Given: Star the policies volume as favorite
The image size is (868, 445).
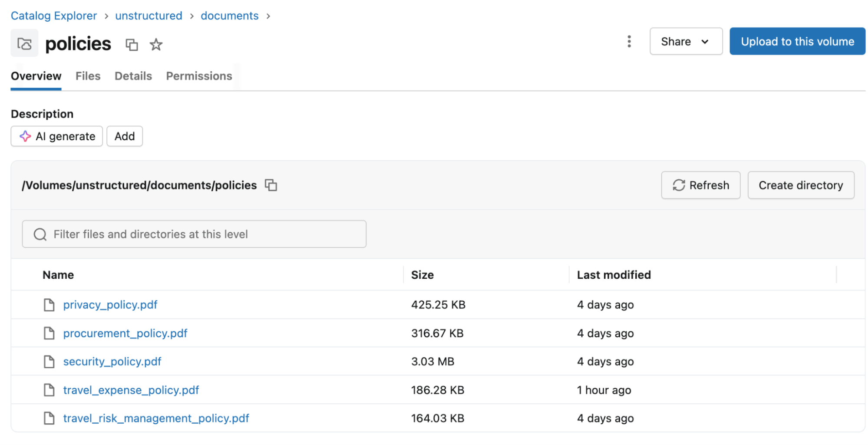Looking at the screenshot, I should coord(156,44).
